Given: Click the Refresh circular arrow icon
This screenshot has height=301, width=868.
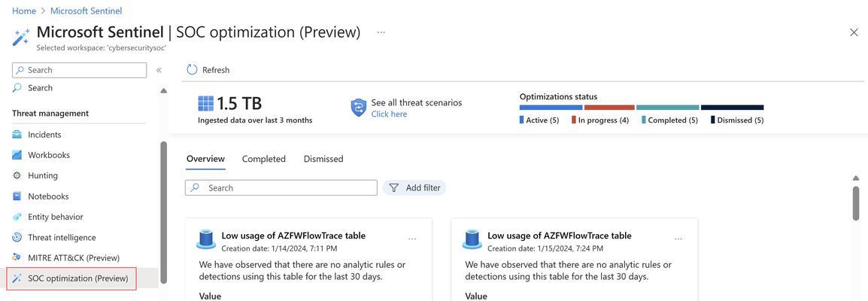Looking at the screenshot, I should 192,70.
